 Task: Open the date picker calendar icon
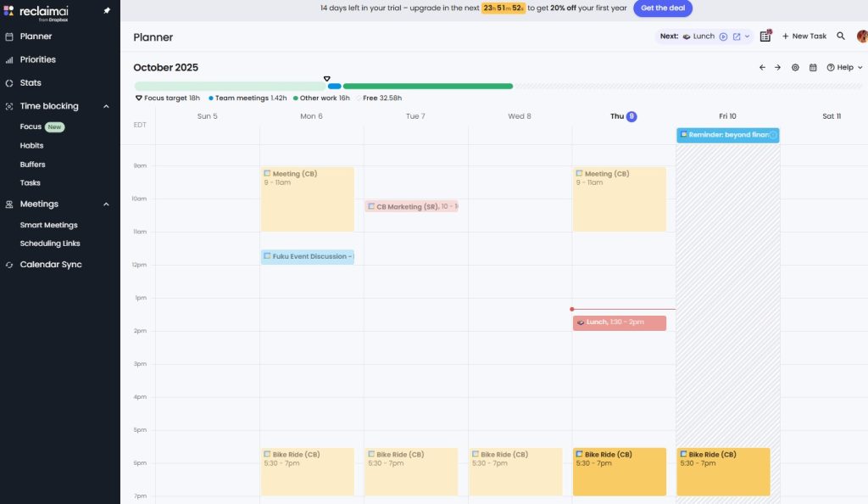click(813, 68)
